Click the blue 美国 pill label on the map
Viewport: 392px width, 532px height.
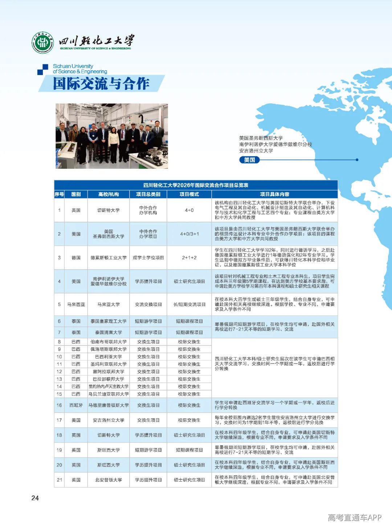pos(249,160)
